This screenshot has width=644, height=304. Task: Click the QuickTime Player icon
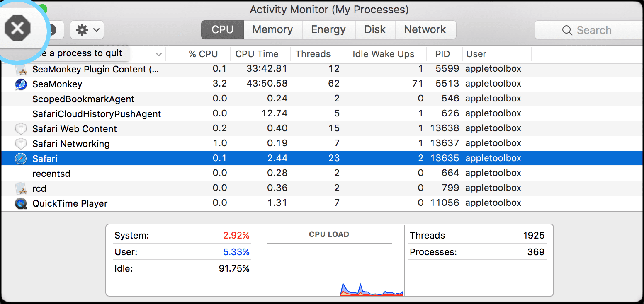coord(21,203)
